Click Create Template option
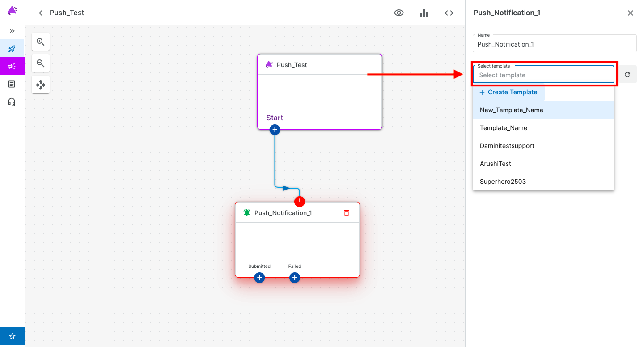 tap(508, 92)
